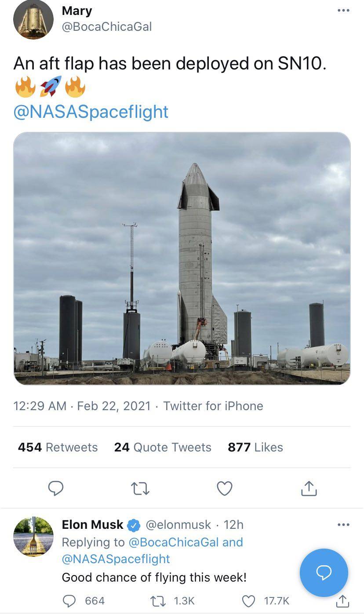Share Elon Musk's reply

(x=343, y=600)
